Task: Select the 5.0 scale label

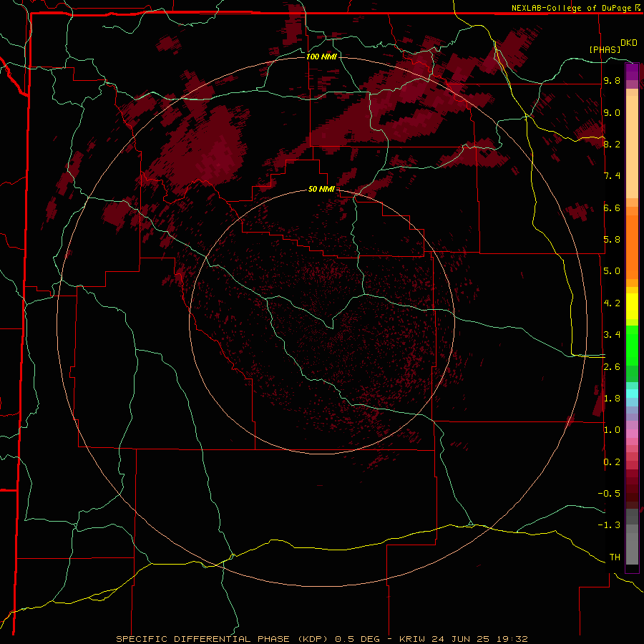Action: point(612,271)
